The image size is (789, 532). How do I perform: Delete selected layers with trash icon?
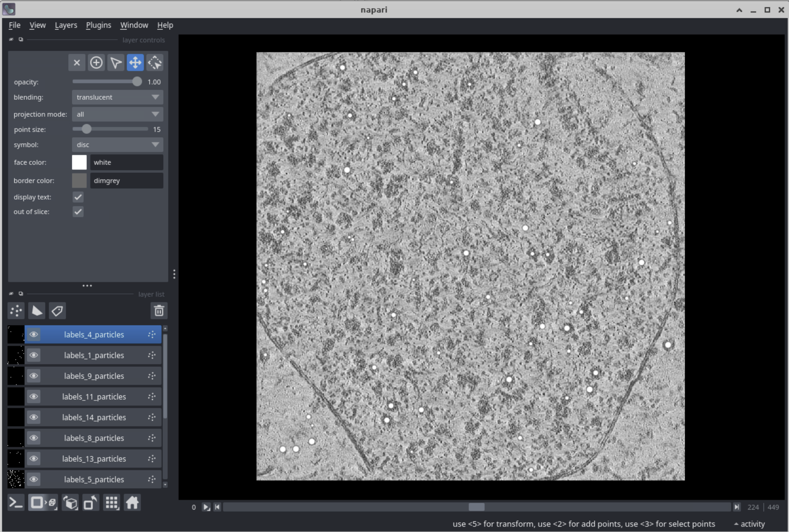click(x=159, y=311)
